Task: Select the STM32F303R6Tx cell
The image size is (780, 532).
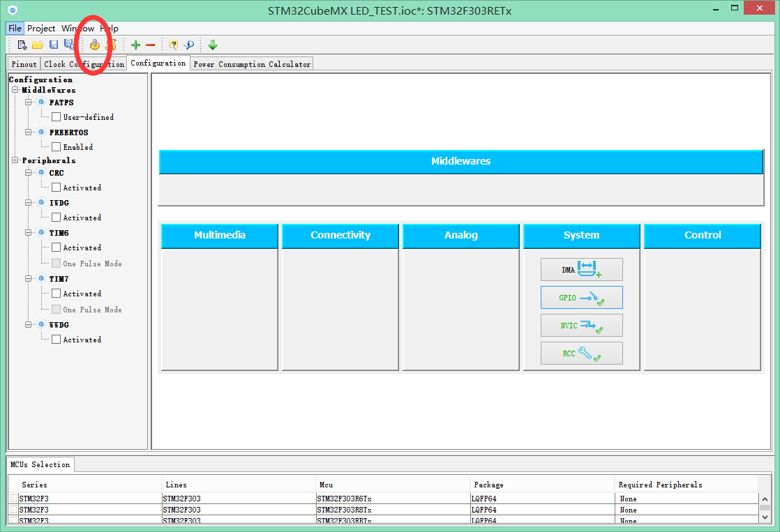Action: (393, 499)
